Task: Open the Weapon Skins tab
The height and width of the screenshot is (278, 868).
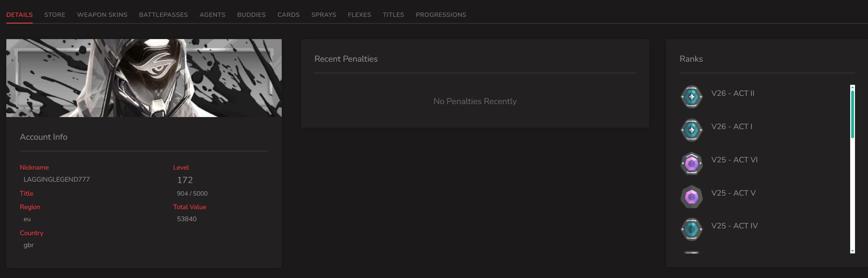Action: point(102,15)
